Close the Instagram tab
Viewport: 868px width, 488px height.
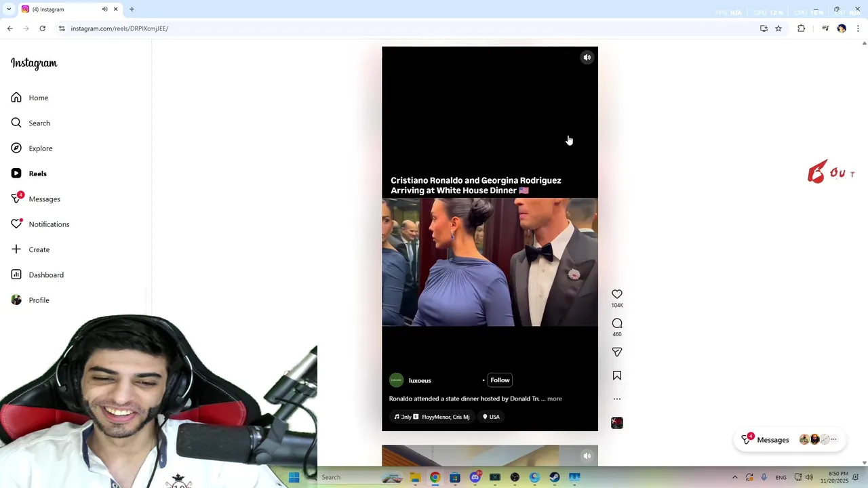[x=115, y=9]
